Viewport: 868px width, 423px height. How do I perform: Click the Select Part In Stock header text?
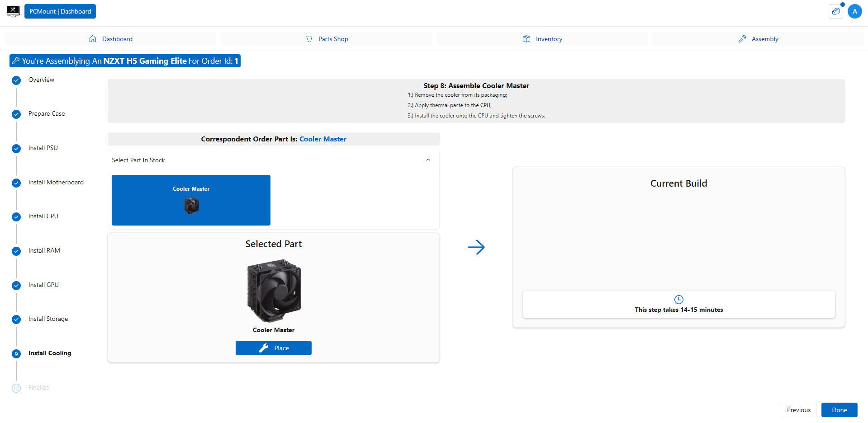(138, 160)
